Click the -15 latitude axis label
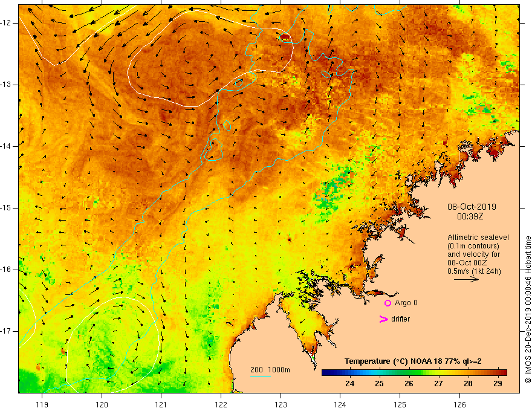 click(x=6, y=208)
